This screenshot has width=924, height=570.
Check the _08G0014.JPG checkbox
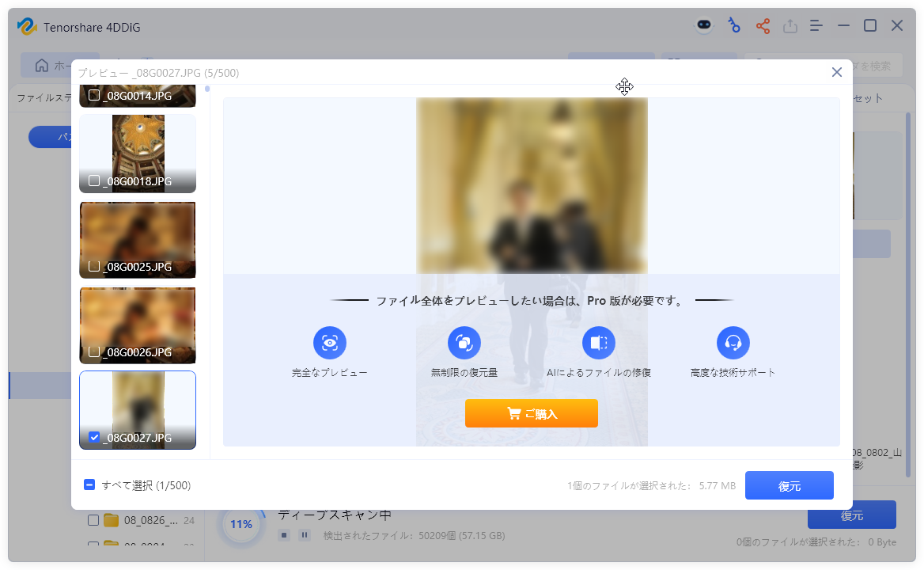point(94,95)
